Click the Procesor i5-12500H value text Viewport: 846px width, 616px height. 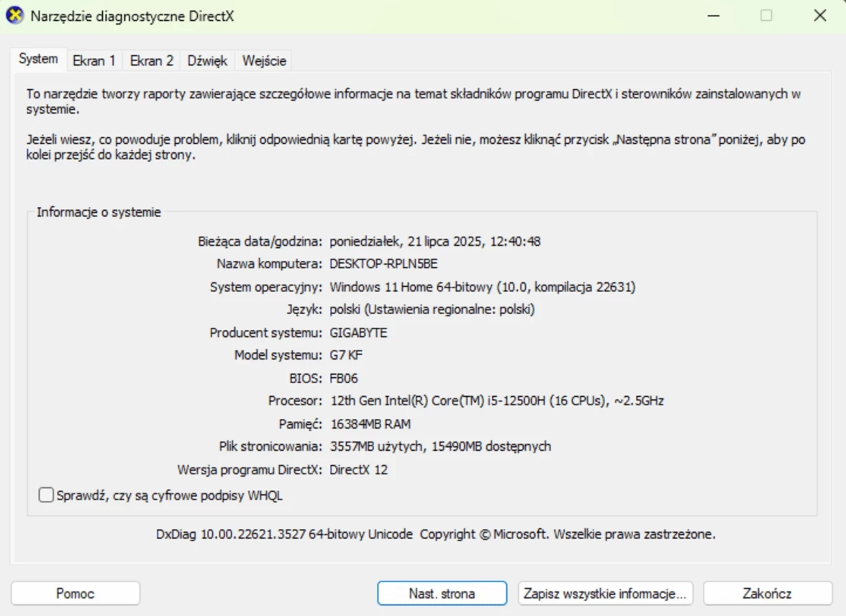pyautogui.click(x=497, y=401)
